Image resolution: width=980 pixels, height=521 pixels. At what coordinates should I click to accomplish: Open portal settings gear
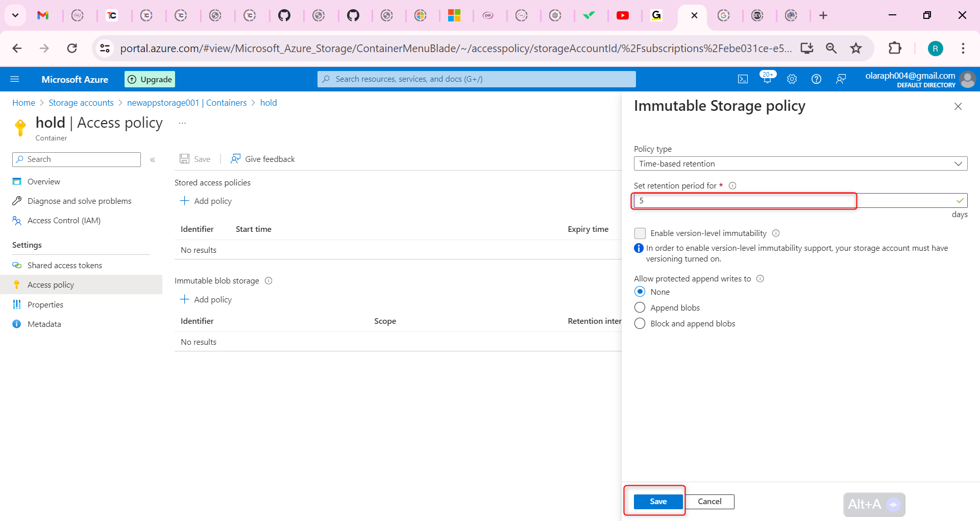[792, 79]
